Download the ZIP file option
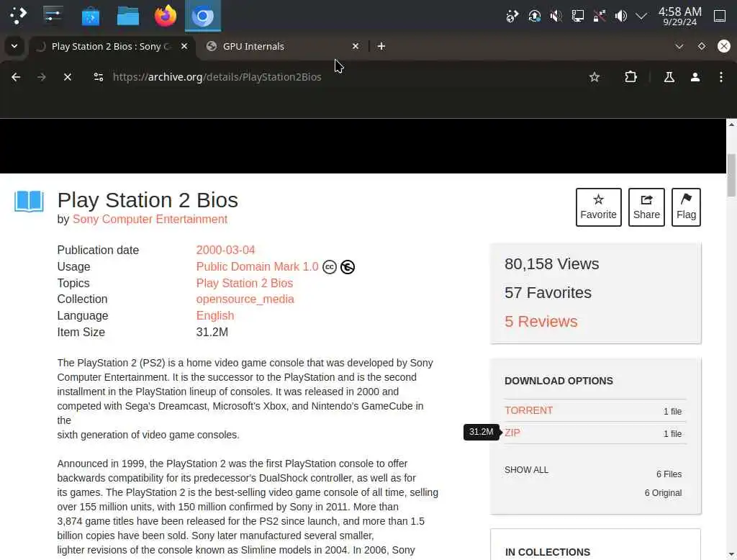The width and height of the screenshot is (737, 560). [512, 433]
